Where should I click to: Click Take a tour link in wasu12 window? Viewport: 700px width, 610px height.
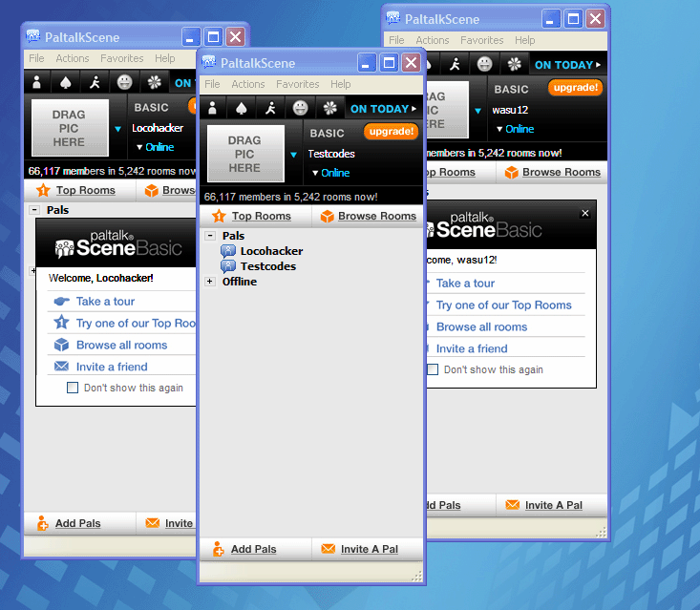(465, 284)
